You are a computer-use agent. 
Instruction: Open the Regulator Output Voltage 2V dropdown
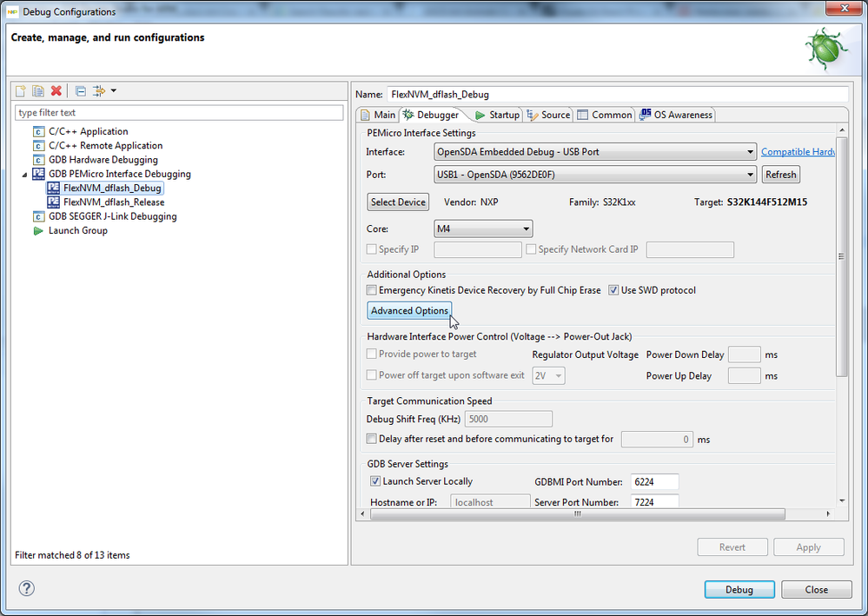pos(548,376)
